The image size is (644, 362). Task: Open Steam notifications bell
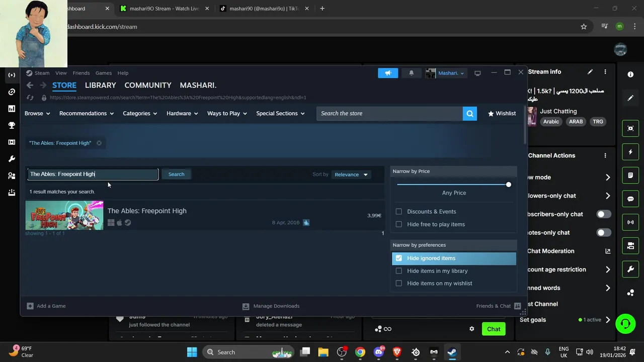click(411, 73)
